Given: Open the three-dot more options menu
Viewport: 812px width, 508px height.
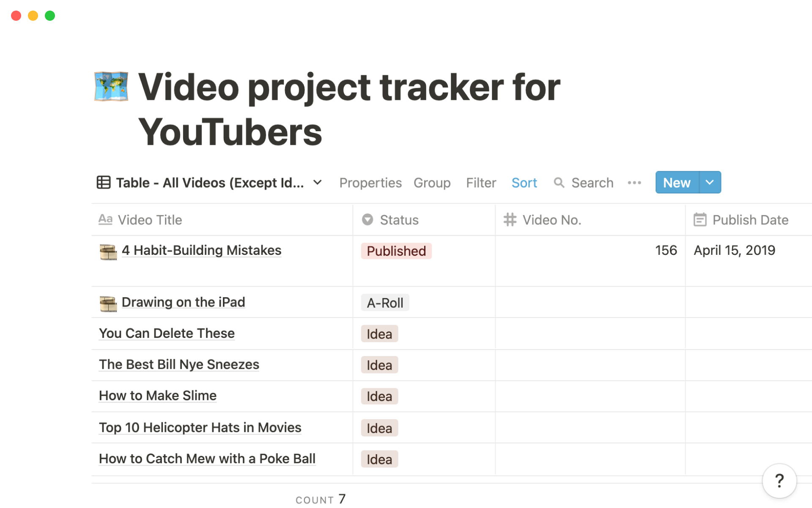Looking at the screenshot, I should click(634, 182).
